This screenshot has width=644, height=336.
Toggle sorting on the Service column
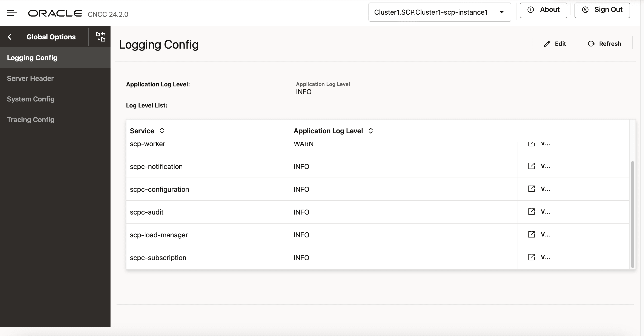tap(162, 130)
